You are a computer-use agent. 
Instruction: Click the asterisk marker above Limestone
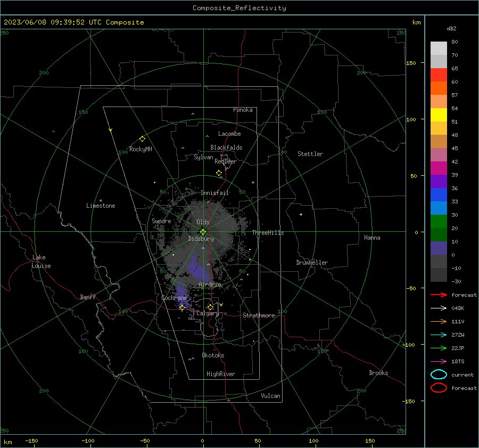(101, 201)
